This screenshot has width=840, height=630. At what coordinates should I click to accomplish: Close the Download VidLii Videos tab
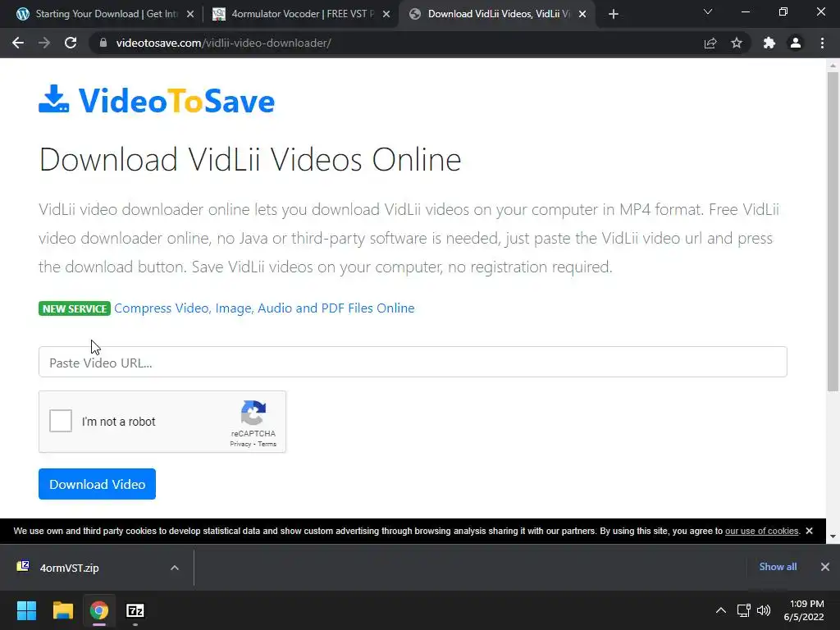click(582, 15)
